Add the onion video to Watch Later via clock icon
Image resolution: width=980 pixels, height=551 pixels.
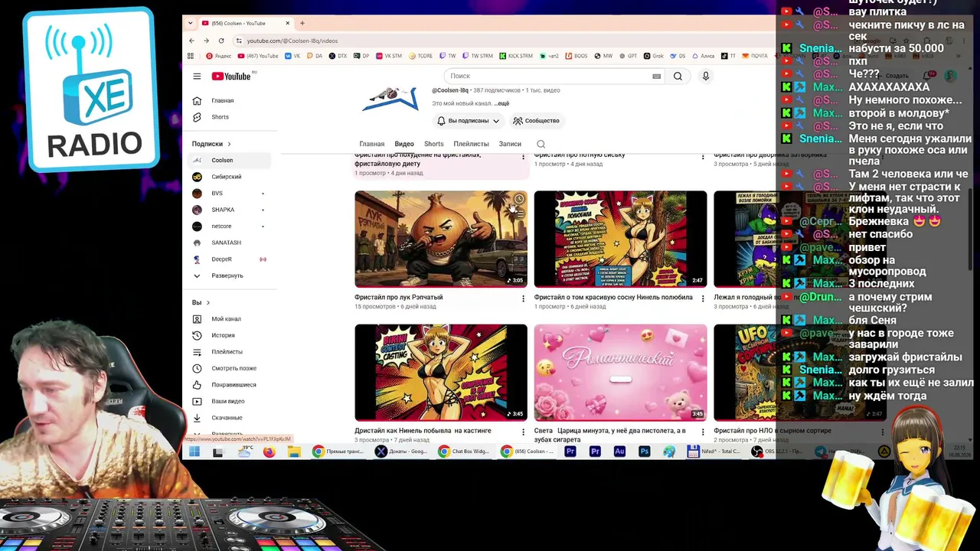519,200
